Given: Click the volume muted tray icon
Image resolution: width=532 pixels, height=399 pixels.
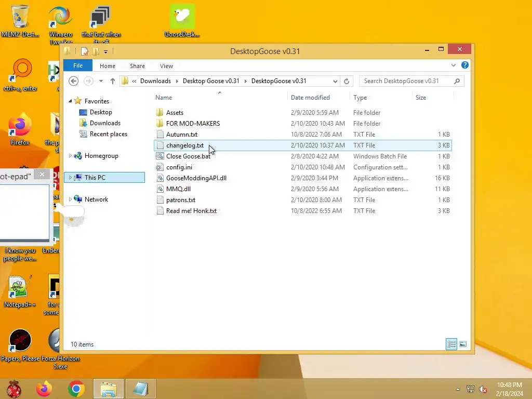Looking at the screenshot, I should 483,389.
